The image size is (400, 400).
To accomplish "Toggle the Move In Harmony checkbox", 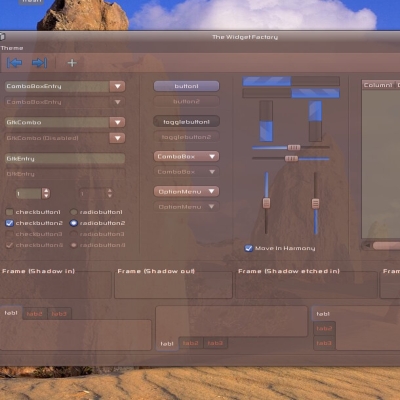I will tap(248, 248).
